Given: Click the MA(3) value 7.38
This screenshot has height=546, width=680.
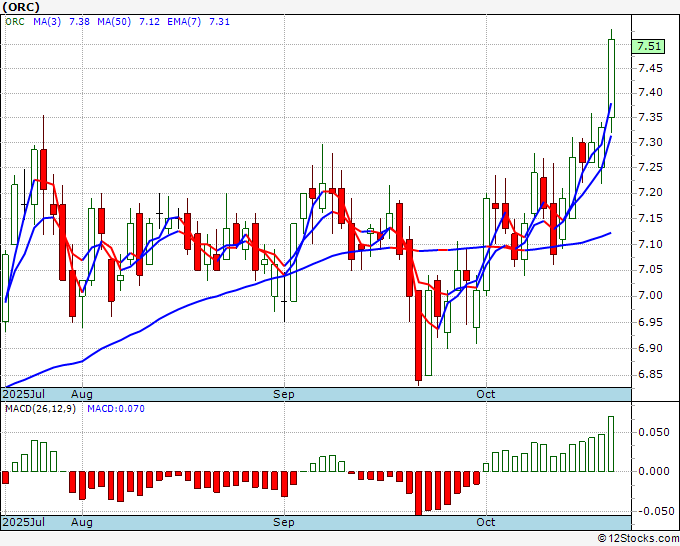Looking at the screenshot, I should (x=79, y=22).
